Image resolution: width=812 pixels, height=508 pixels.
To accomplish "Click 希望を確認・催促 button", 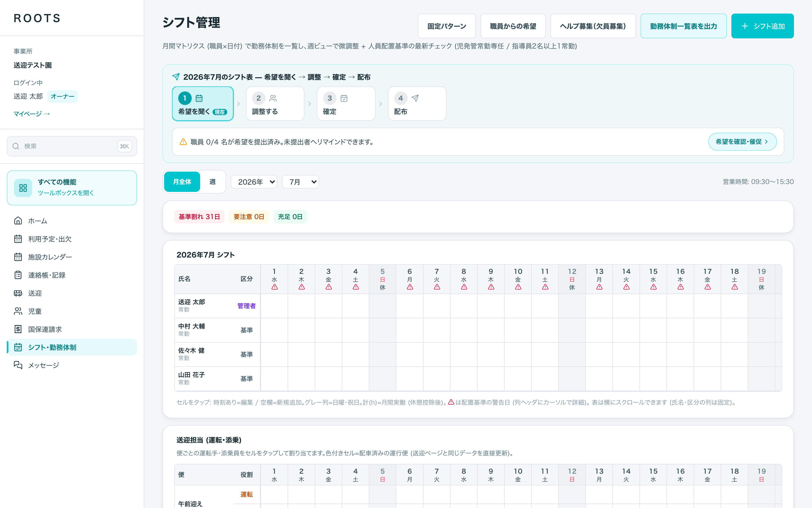I will pos(742,142).
